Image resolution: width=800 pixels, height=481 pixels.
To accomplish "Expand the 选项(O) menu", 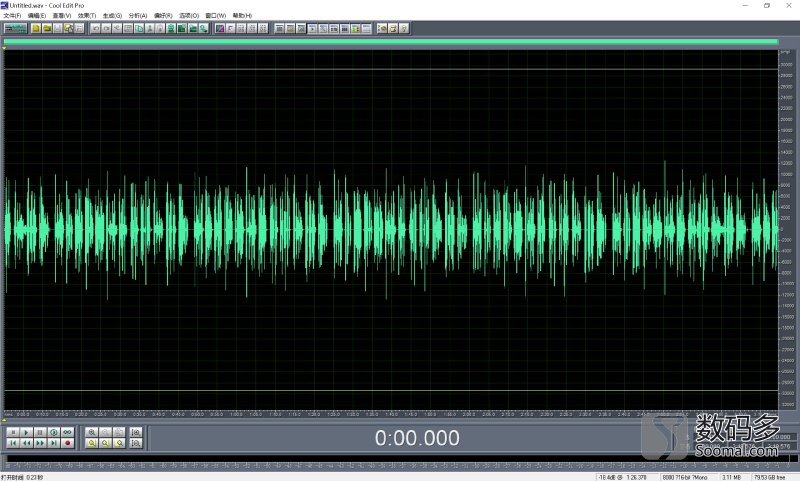I will pos(188,16).
